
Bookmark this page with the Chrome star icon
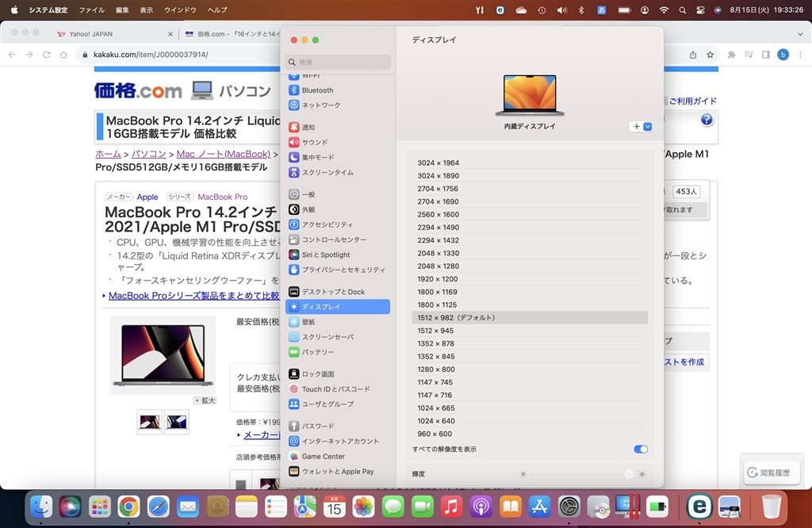point(710,55)
